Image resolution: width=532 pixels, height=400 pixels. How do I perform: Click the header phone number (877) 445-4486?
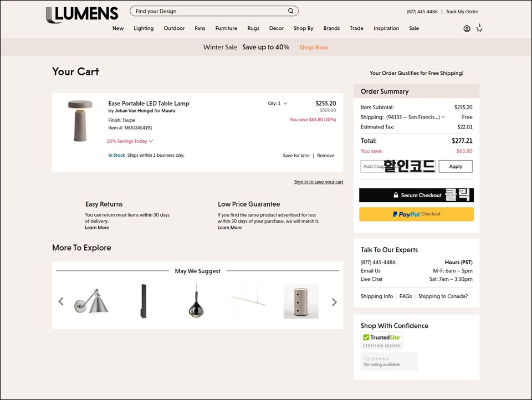[422, 12]
